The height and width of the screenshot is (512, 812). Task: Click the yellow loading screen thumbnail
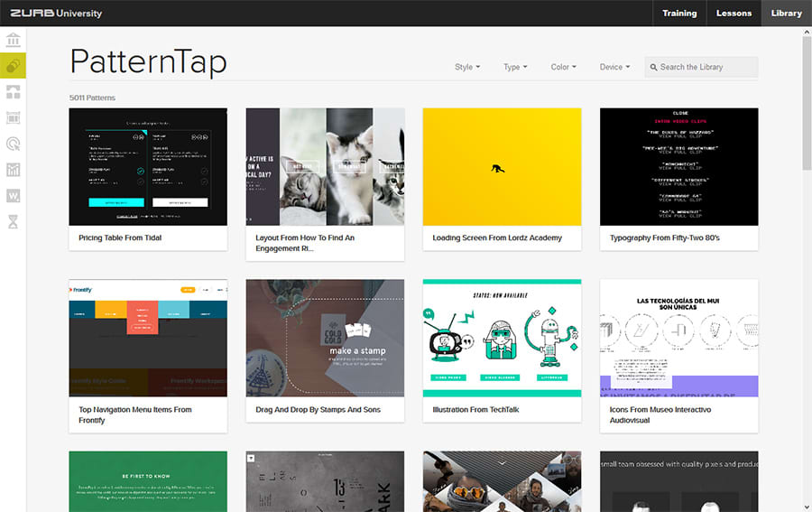click(503, 167)
